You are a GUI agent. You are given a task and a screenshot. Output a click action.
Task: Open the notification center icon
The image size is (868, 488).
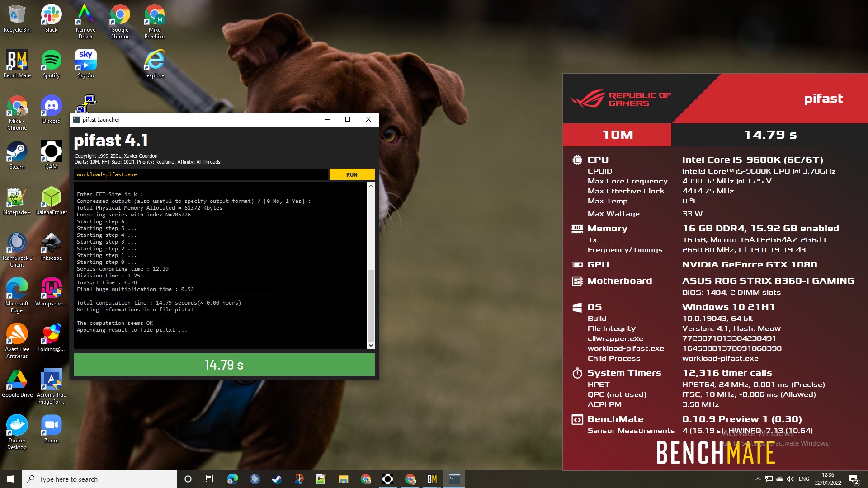click(854, 479)
